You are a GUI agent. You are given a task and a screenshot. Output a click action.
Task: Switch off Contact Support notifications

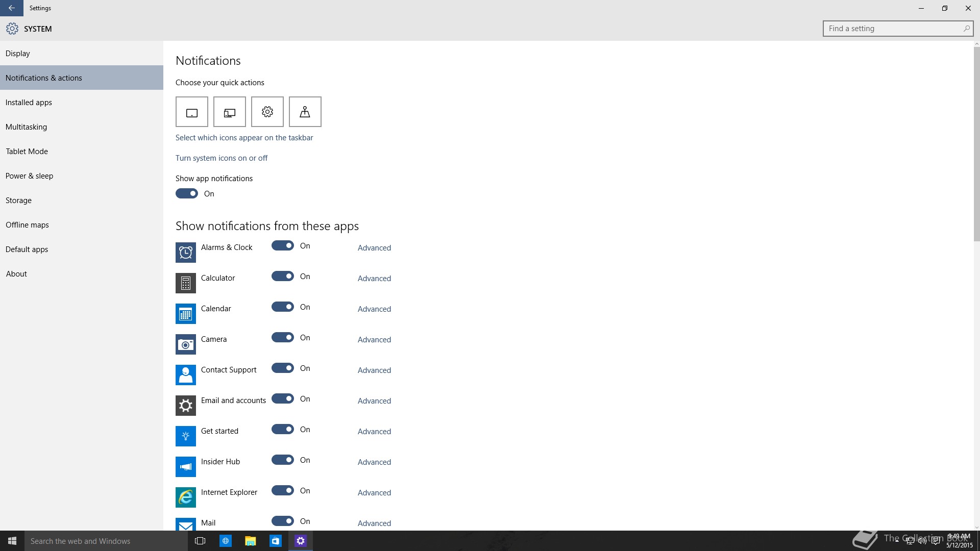[x=283, y=368]
